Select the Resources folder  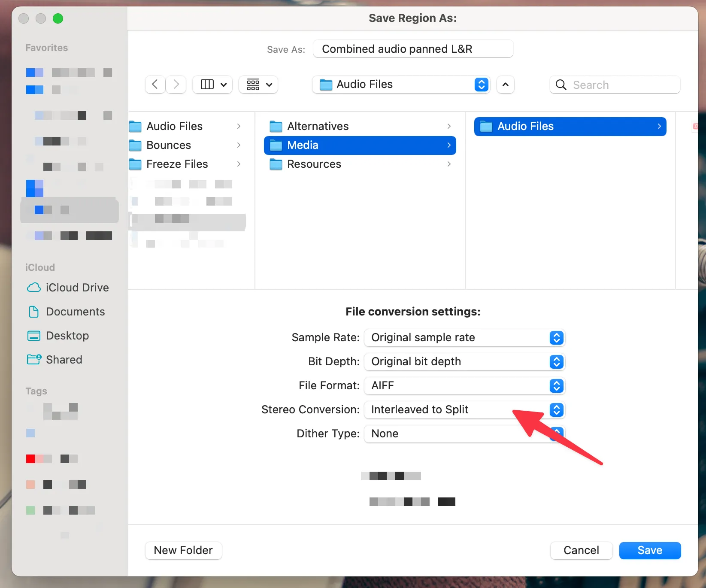[x=314, y=164]
